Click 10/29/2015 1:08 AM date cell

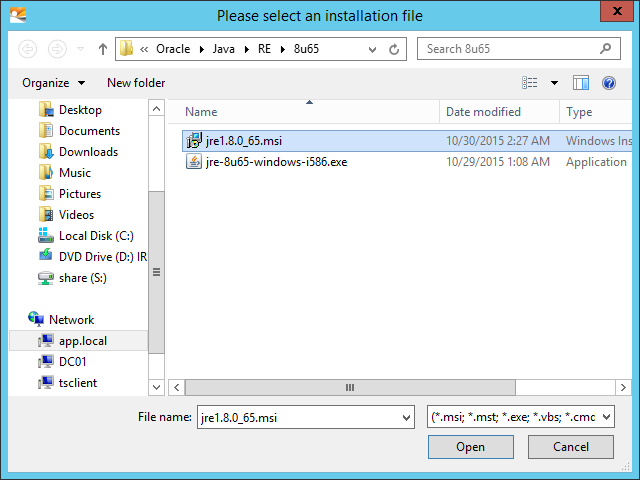[498, 162]
